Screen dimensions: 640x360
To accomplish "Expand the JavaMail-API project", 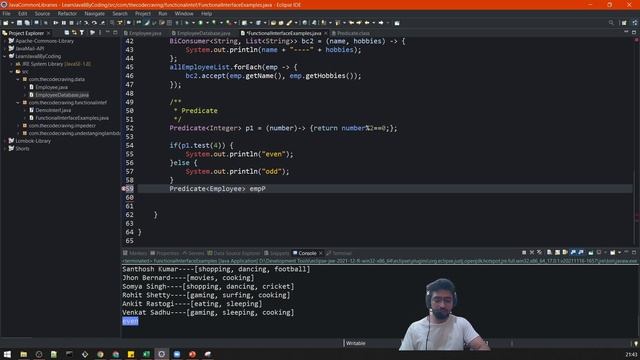I will pyautogui.click(x=5, y=49).
